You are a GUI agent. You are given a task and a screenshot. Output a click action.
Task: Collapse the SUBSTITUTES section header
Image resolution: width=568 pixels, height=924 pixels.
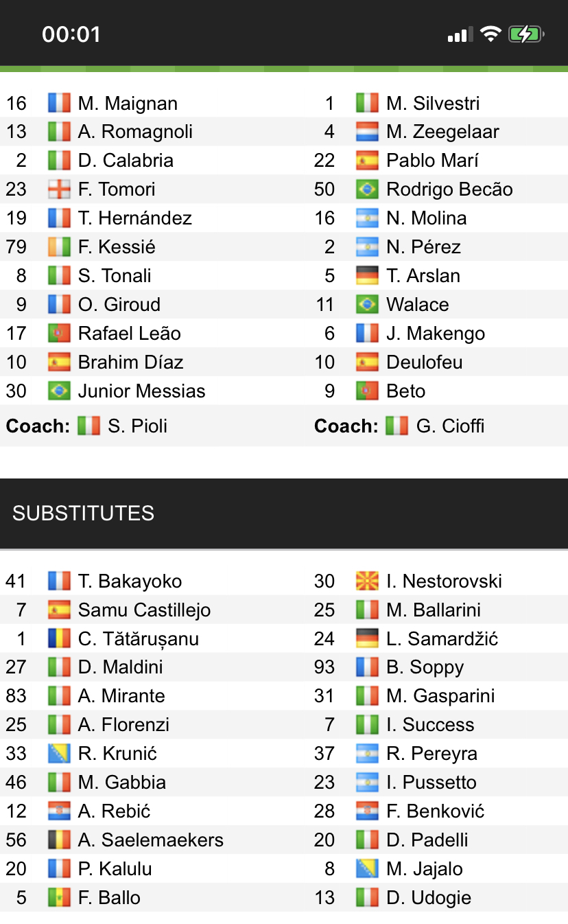pyautogui.click(x=83, y=513)
